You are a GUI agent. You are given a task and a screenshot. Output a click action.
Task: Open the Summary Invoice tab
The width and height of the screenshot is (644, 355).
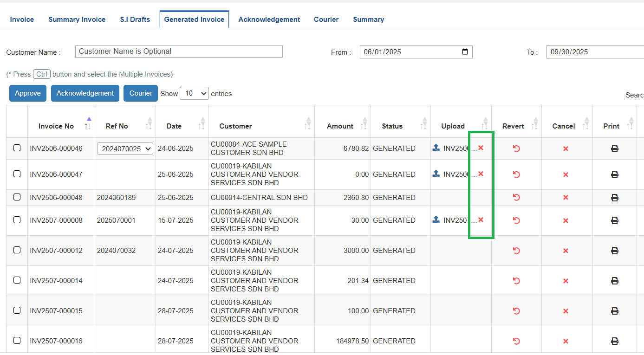pos(77,19)
